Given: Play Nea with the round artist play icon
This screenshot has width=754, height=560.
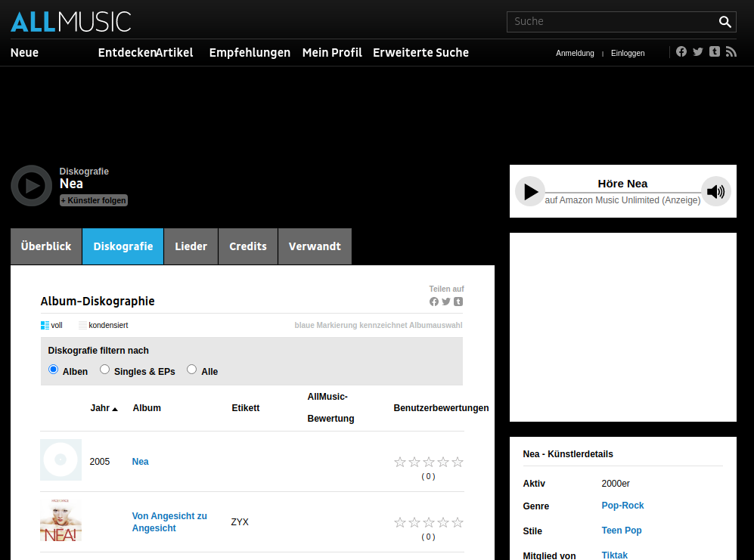Looking at the screenshot, I should 32,186.
